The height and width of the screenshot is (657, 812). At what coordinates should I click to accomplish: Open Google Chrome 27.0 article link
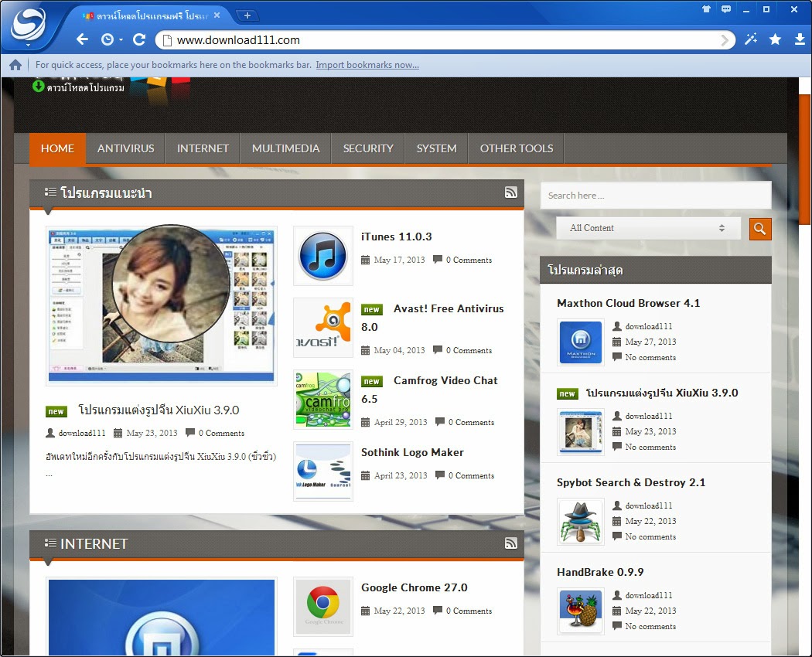click(415, 587)
